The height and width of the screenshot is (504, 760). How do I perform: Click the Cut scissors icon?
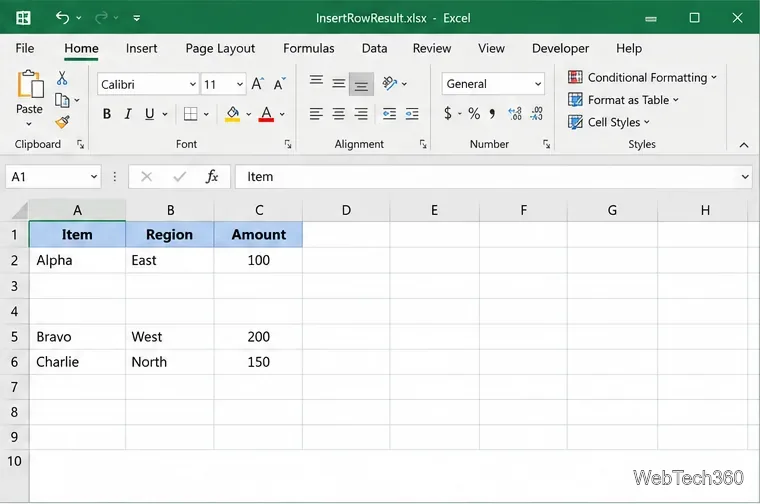pos(62,78)
